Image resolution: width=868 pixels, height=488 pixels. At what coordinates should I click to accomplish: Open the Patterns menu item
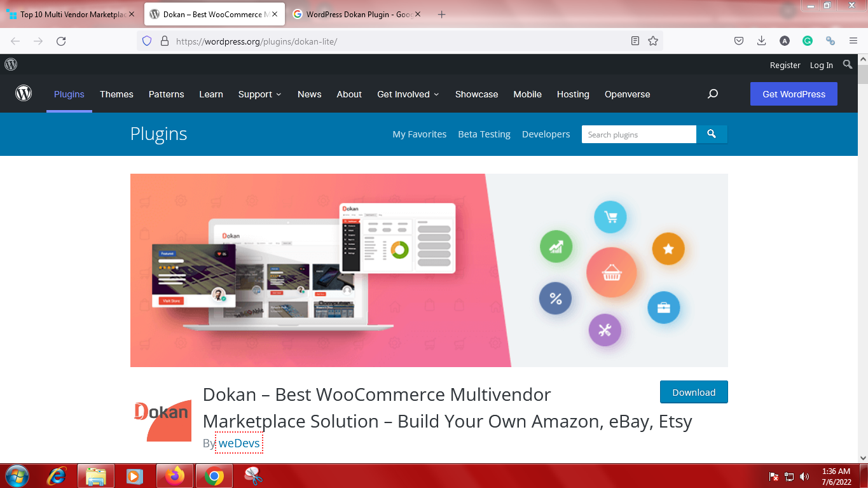167,94
